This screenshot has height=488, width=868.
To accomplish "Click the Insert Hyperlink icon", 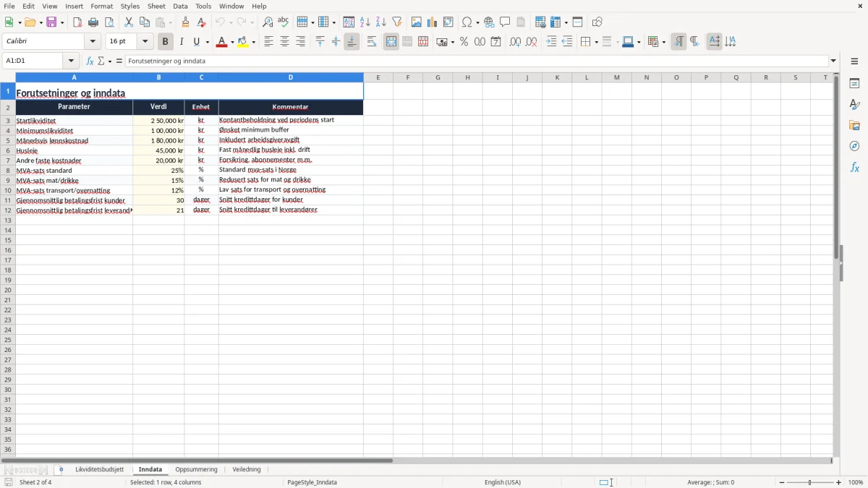I will 490,22.
